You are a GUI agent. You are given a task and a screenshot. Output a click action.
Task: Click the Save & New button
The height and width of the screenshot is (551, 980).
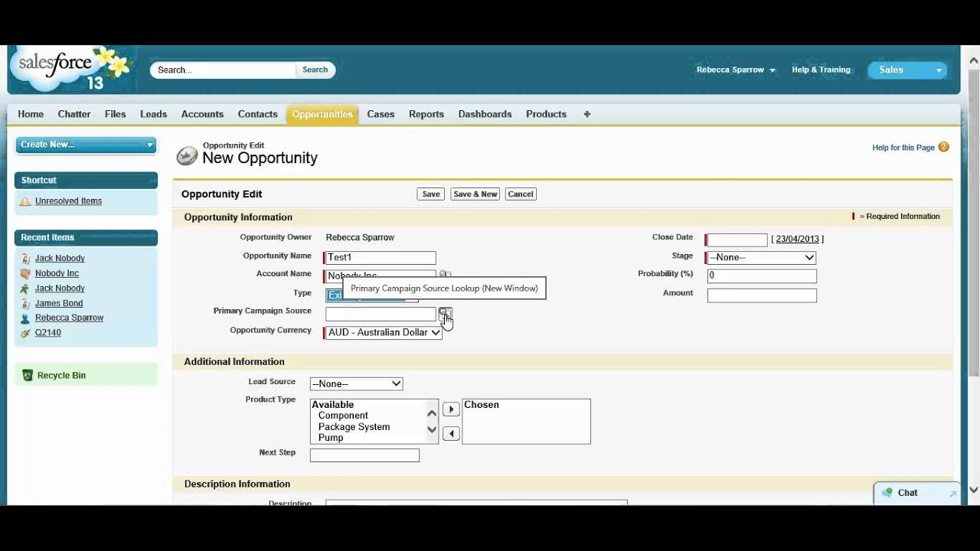475,194
